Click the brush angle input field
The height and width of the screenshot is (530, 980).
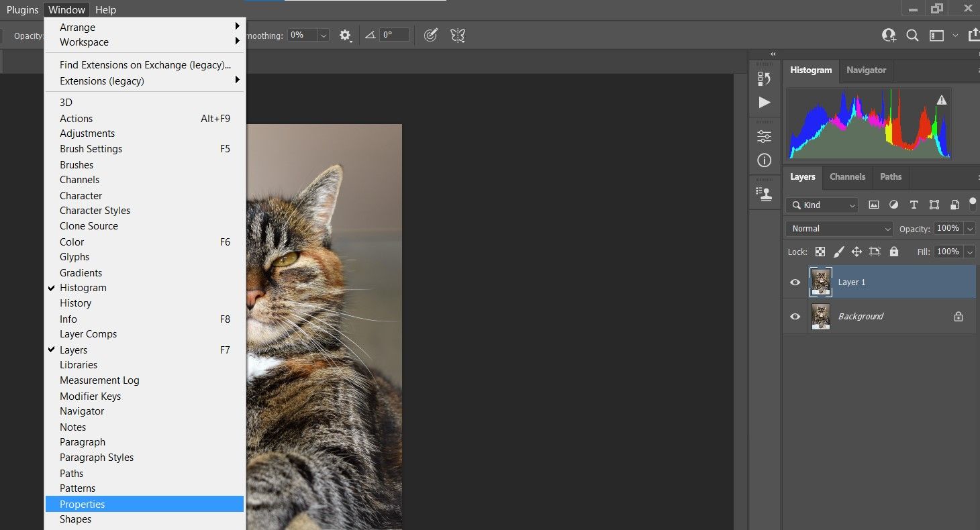pyautogui.click(x=394, y=35)
